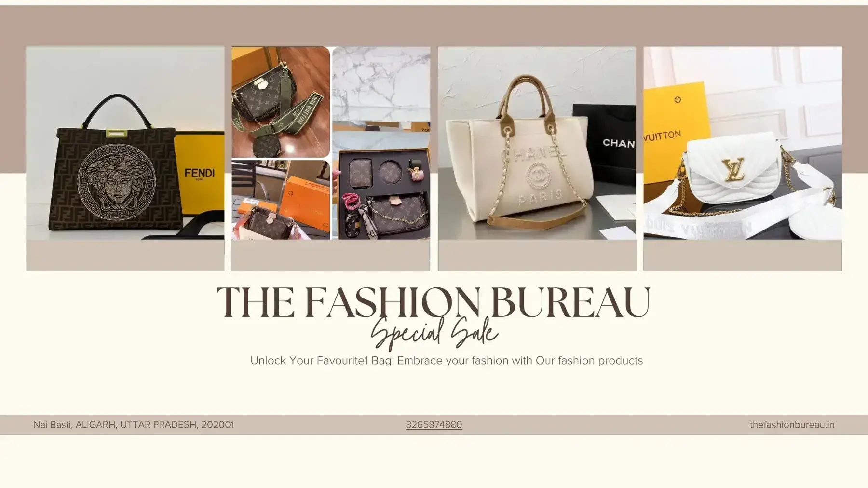868x488 pixels.
Task: Click the phone number 8265874880
Action: tap(434, 425)
